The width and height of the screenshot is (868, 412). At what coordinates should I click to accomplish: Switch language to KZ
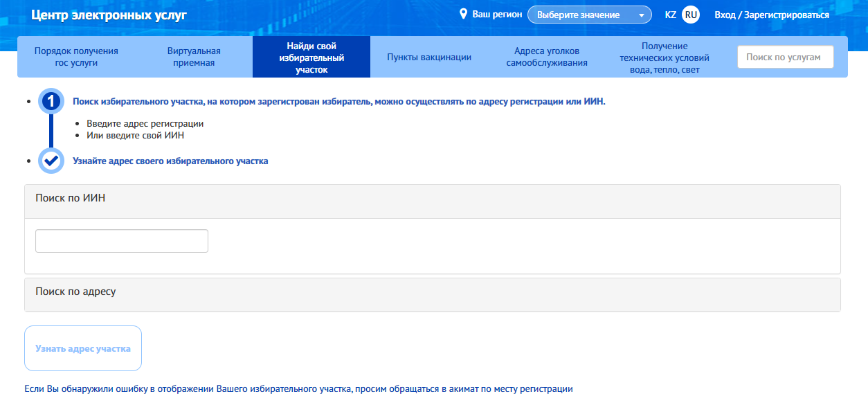670,15
